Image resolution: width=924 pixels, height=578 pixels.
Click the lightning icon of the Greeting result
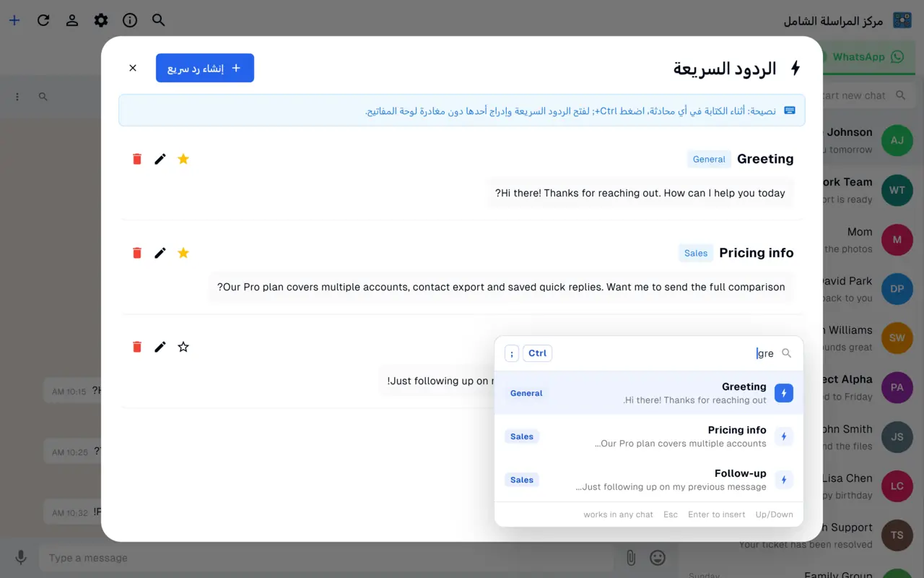784,393
